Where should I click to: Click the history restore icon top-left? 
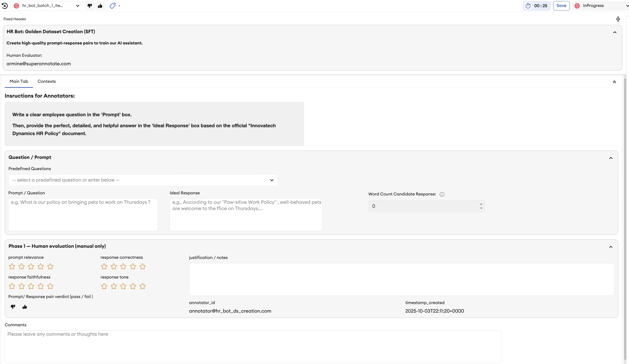click(5, 5)
